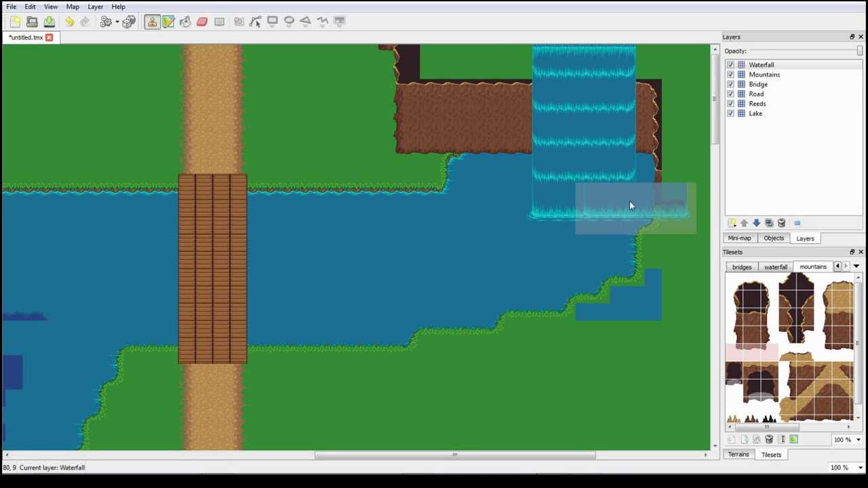Click the Duplicate Layer icon
This screenshot has width=868, height=488.
click(x=769, y=223)
